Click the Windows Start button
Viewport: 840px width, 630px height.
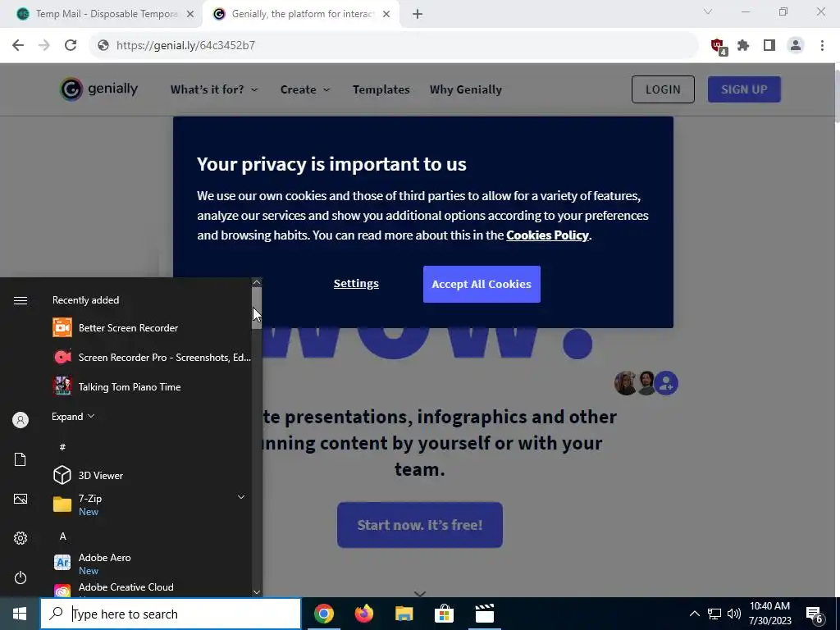pos(20,614)
